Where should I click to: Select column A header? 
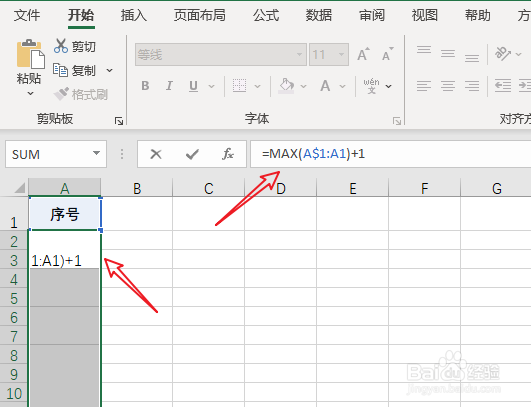pyautogui.click(x=65, y=188)
